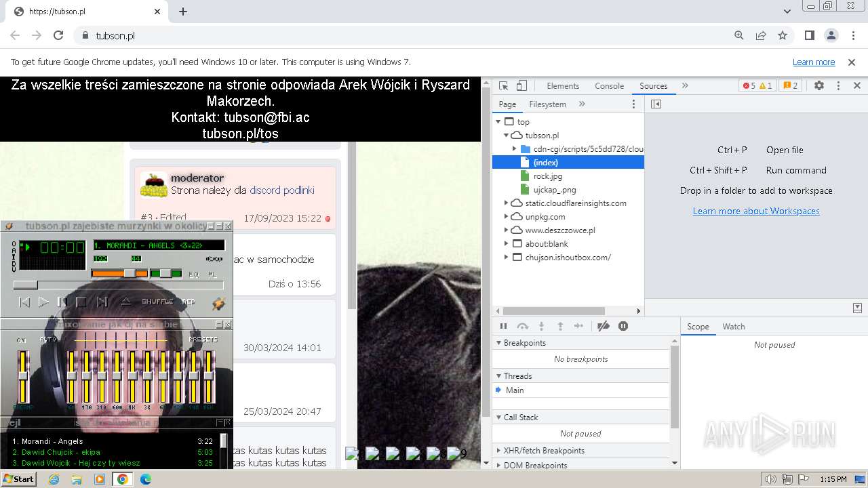
Task: Switch to the Watch tab
Action: coord(734,327)
